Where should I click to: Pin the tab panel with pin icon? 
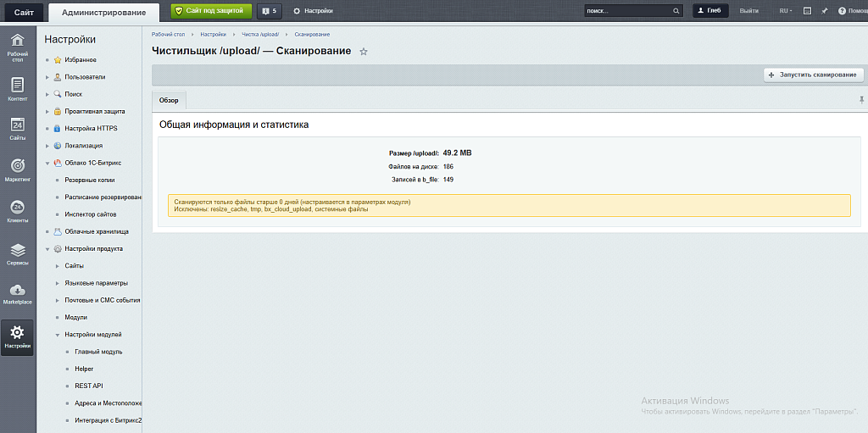[861, 100]
